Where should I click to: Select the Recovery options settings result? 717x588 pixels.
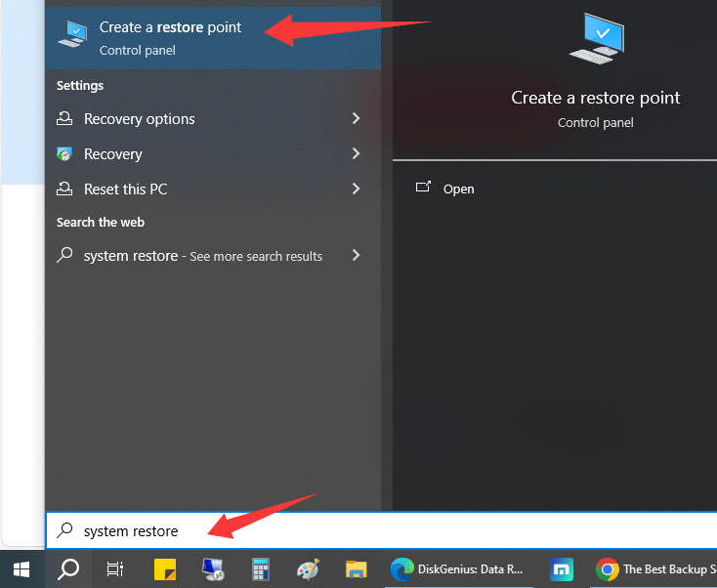[x=139, y=119]
